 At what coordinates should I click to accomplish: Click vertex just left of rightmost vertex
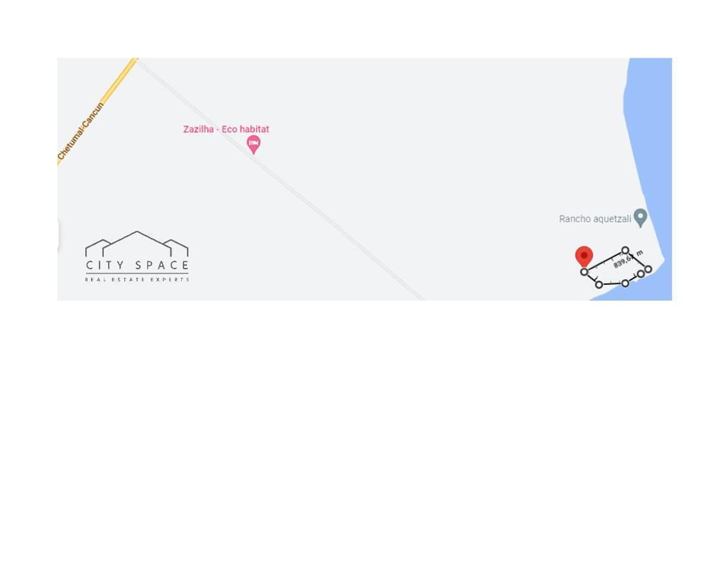pyautogui.click(x=641, y=274)
